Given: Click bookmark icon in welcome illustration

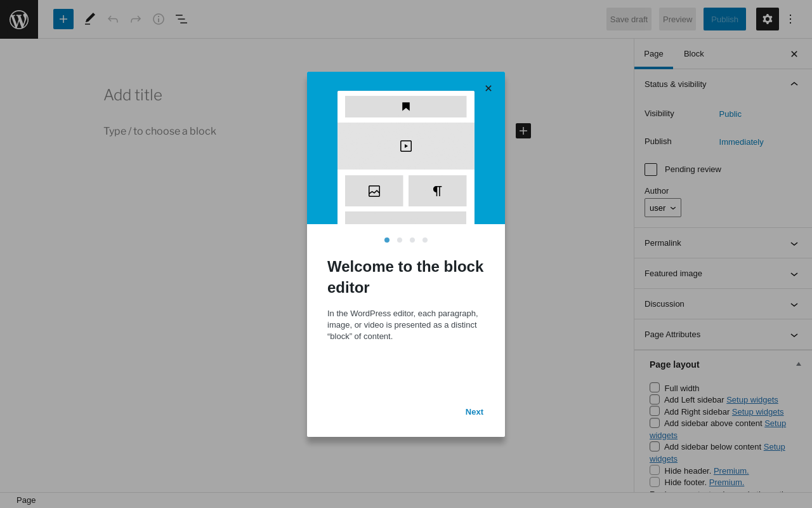Looking at the screenshot, I should click(406, 107).
